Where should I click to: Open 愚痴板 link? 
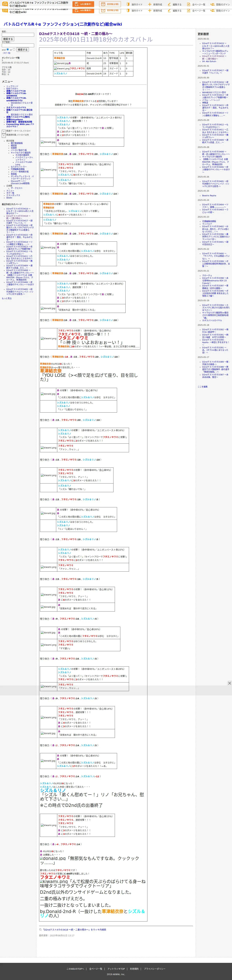(x=14, y=174)
